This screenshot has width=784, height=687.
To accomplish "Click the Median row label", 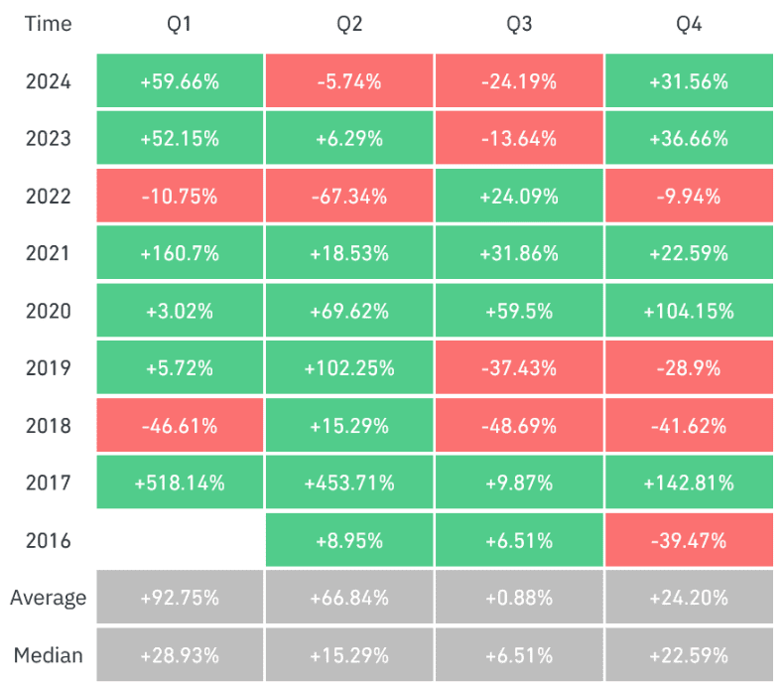I will [49, 655].
